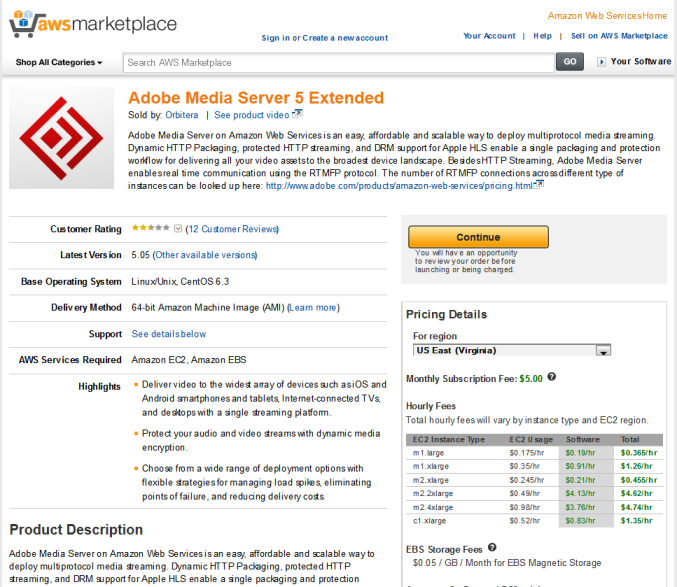
Task: Click the arrow icon beside Your Software
Action: (601, 62)
